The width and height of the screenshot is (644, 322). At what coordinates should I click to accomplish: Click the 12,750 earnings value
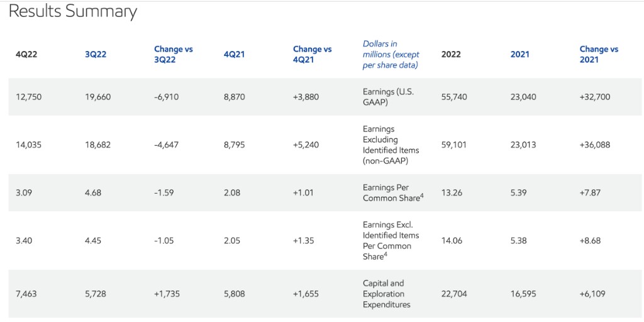(x=28, y=97)
